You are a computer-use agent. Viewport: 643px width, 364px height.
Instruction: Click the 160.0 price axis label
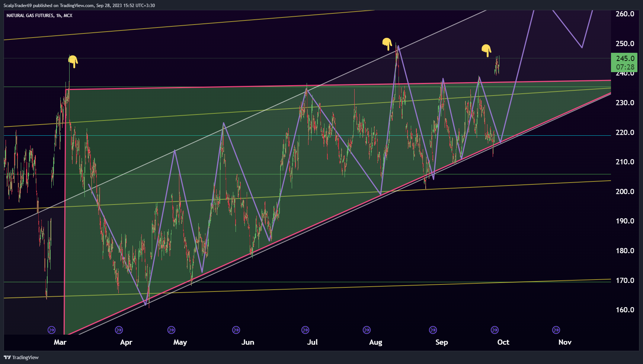coord(625,310)
